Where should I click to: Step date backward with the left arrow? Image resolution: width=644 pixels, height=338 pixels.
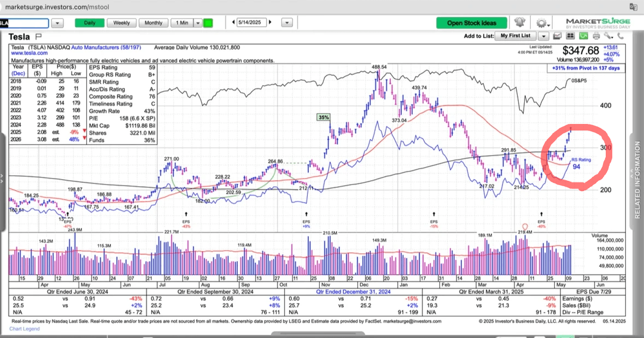(233, 22)
